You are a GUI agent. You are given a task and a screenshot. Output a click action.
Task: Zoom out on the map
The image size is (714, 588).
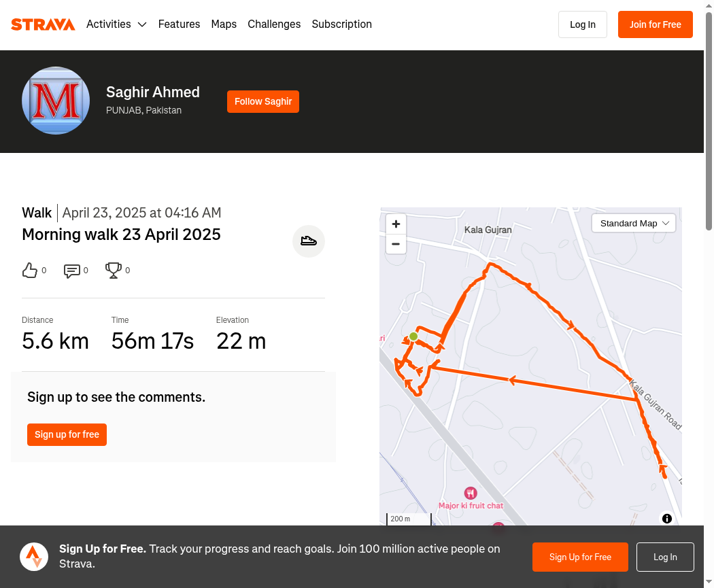coord(396,244)
